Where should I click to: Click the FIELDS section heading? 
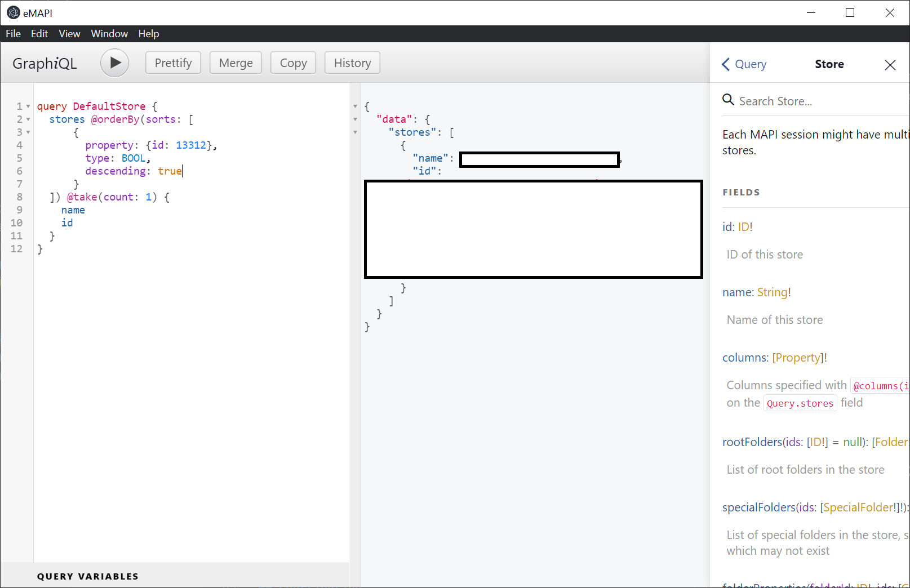741,192
